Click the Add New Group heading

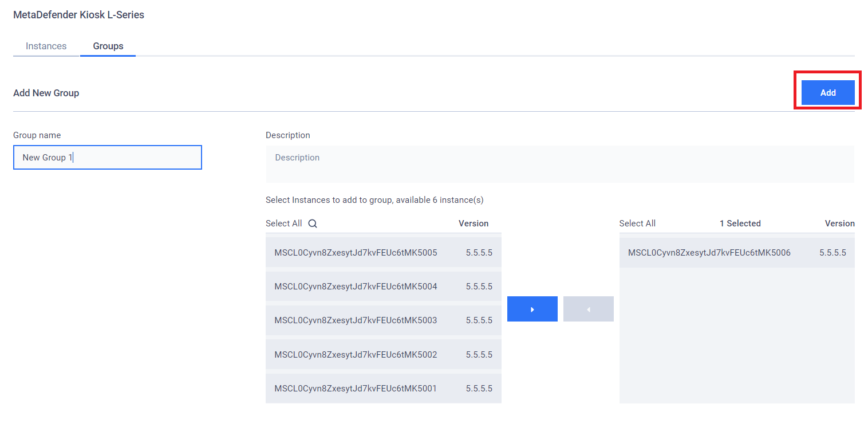(46, 93)
